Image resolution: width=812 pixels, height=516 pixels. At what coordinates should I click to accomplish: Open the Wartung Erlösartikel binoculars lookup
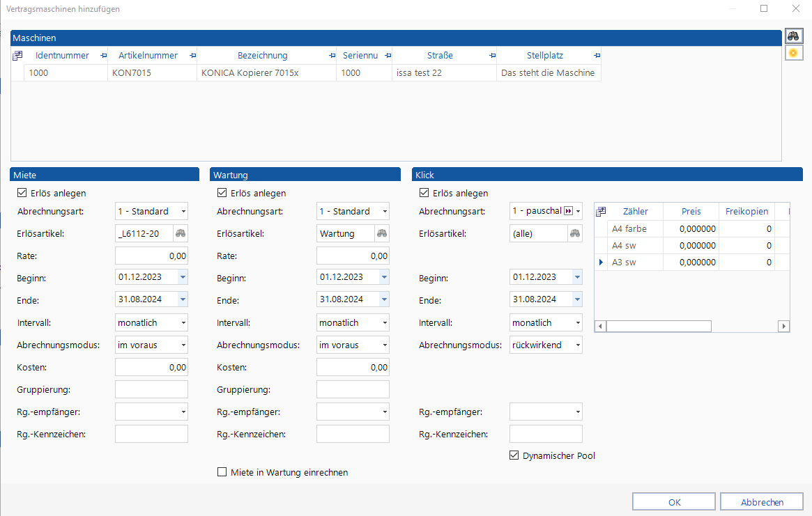[382, 233]
